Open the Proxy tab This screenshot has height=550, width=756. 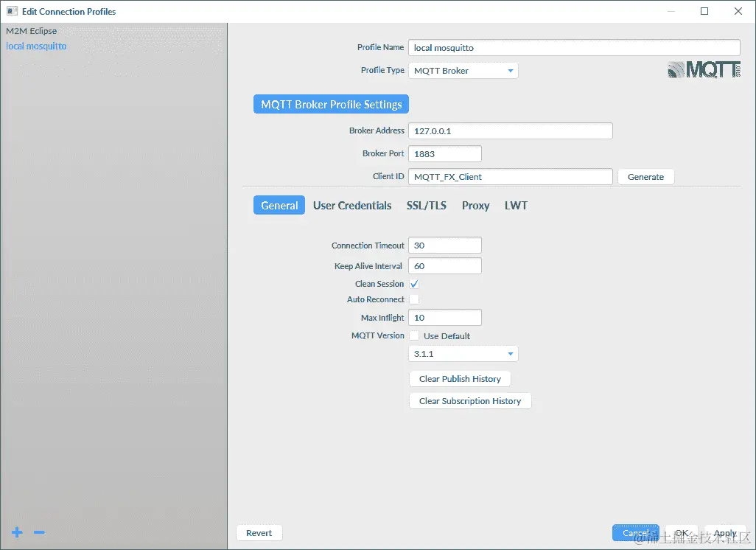coord(475,205)
